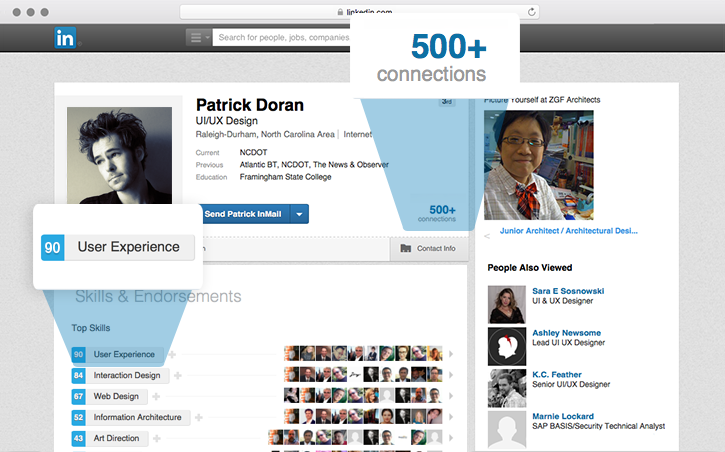
Task: Expand Information Architecture endorsers with right arrow
Action: click(x=451, y=416)
